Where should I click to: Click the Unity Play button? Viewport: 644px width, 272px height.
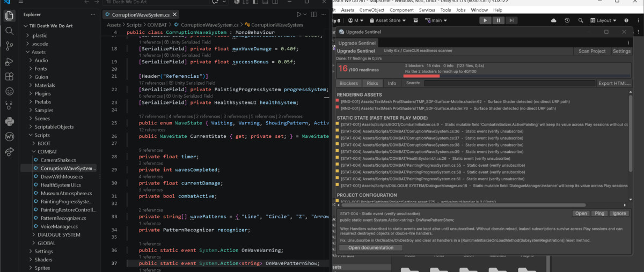pyautogui.click(x=485, y=20)
